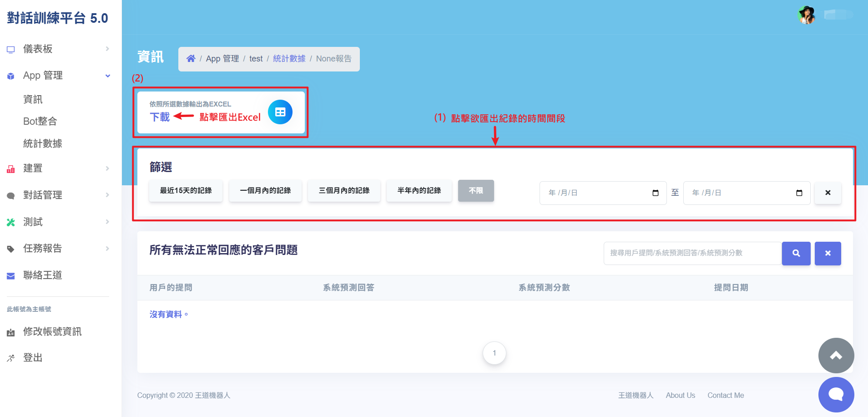Select the 任務報告 sidebar item
Viewport: 868px width, 417px height.
43,248
